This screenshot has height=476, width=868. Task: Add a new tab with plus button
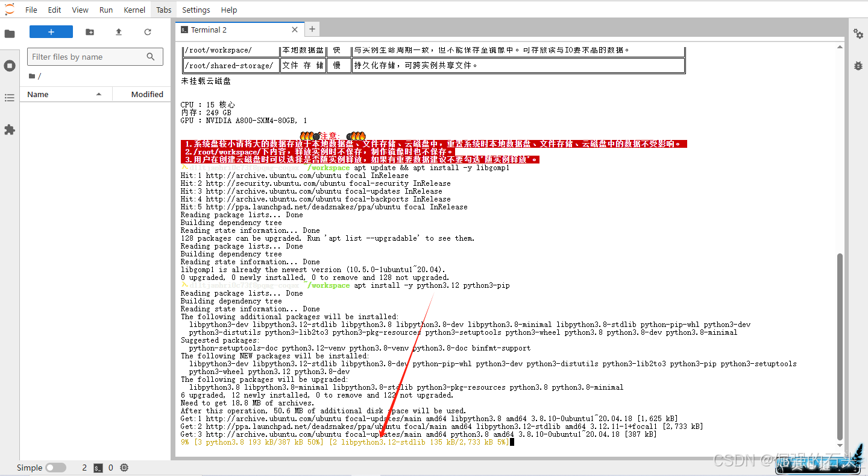tap(312, 29)
